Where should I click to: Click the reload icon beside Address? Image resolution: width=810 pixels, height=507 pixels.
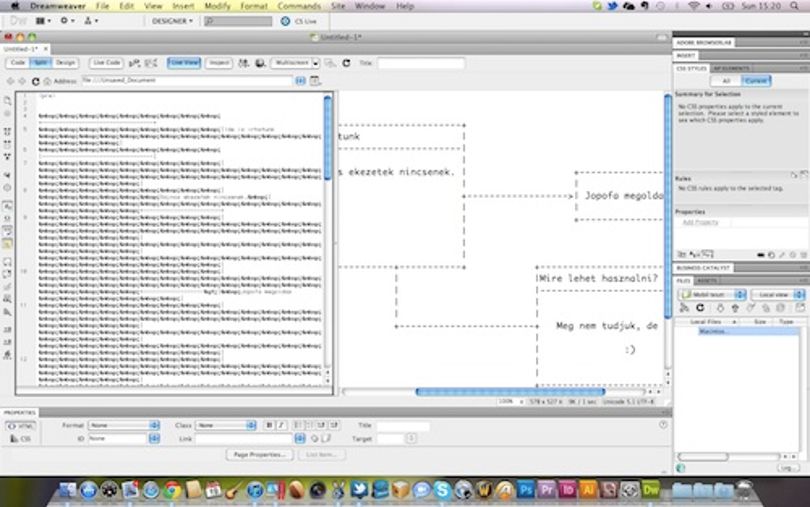[x=35, y=81]
